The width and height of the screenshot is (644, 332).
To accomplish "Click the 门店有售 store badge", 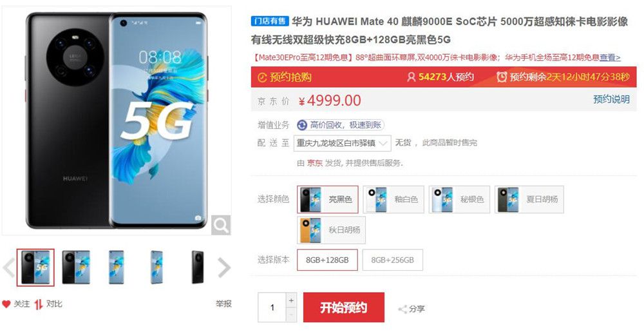I will [x=270, y=21].
